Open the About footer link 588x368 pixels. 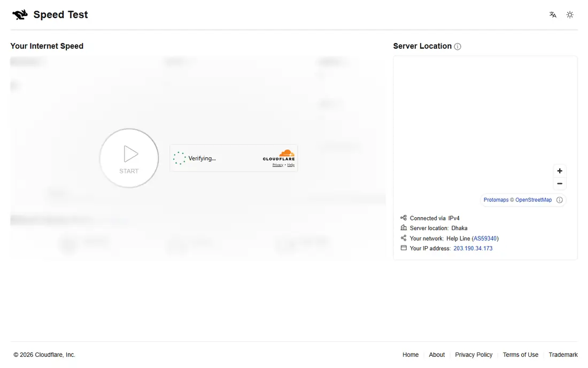coord(437,355)
